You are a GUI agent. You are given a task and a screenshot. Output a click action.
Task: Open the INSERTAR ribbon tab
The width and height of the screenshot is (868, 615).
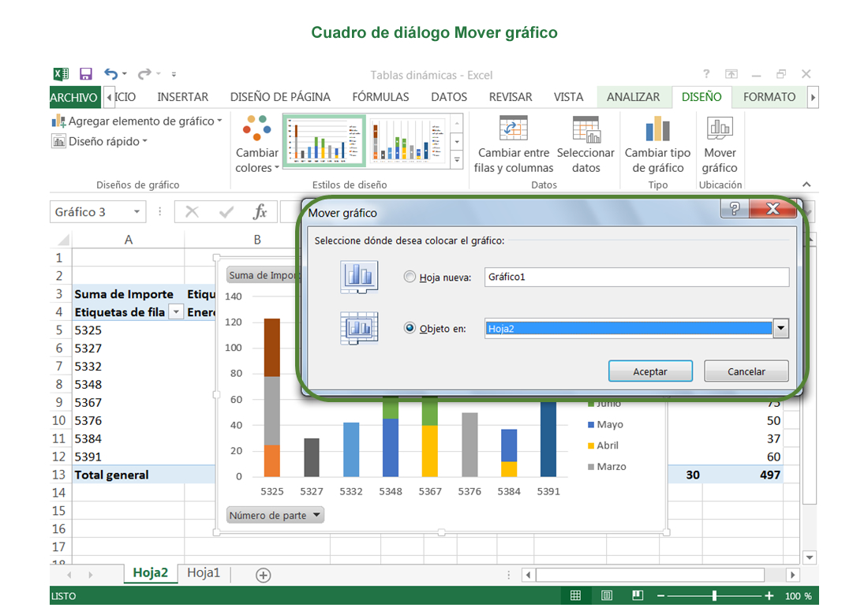[183, 97]
